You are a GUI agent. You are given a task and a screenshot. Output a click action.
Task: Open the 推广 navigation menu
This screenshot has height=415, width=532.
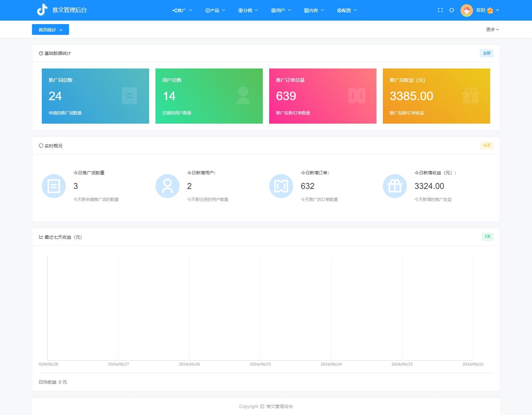coord(182,10)
